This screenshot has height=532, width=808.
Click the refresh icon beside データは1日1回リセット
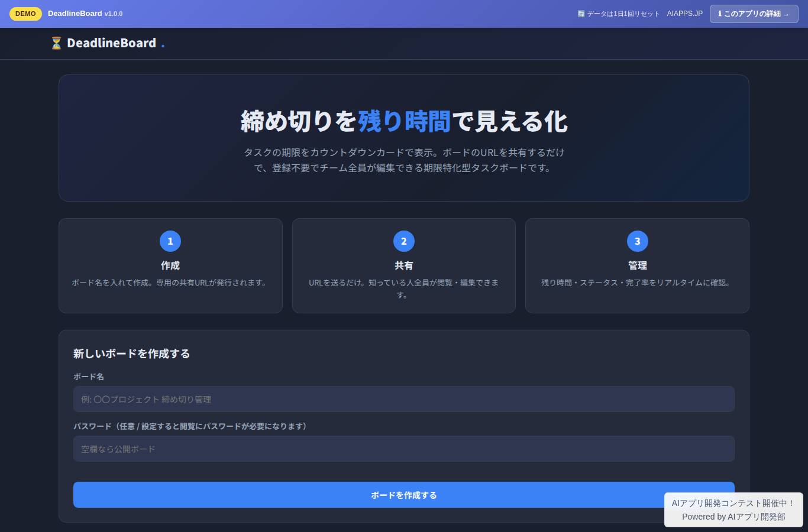[581, 14]
